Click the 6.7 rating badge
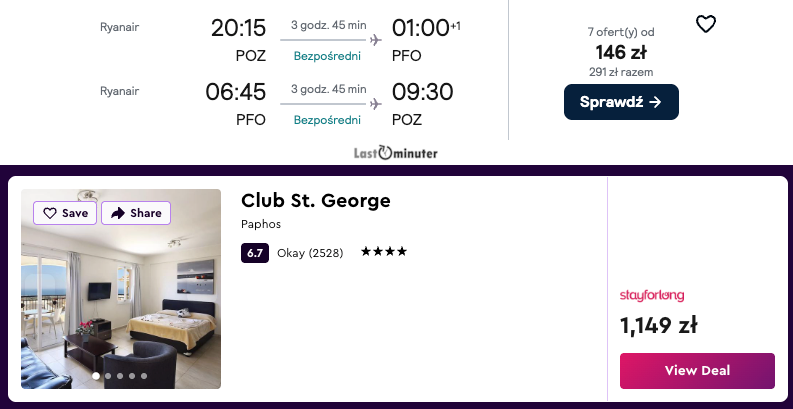 255,253
